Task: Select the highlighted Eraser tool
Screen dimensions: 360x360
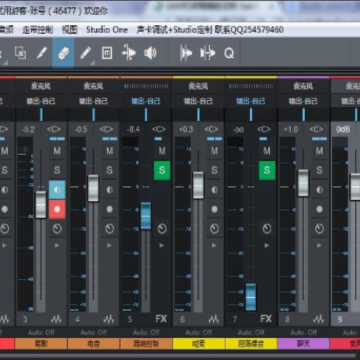Action: 63,53
